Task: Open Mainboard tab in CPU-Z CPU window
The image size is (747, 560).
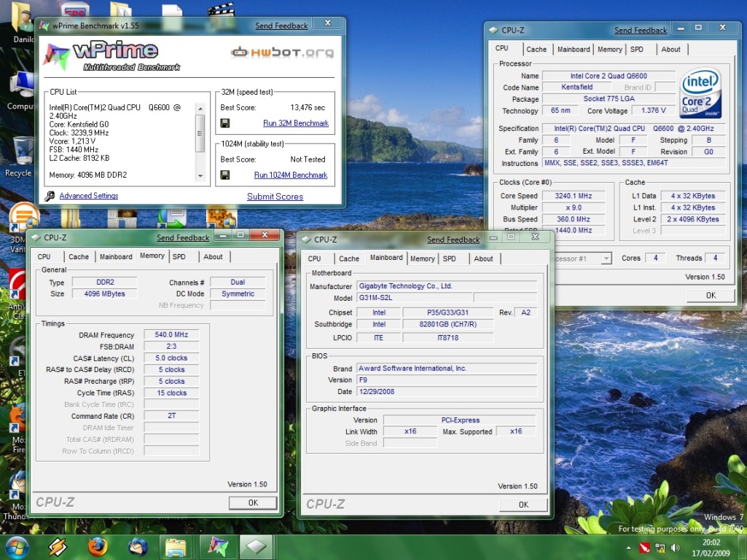Action: (574, 50)
